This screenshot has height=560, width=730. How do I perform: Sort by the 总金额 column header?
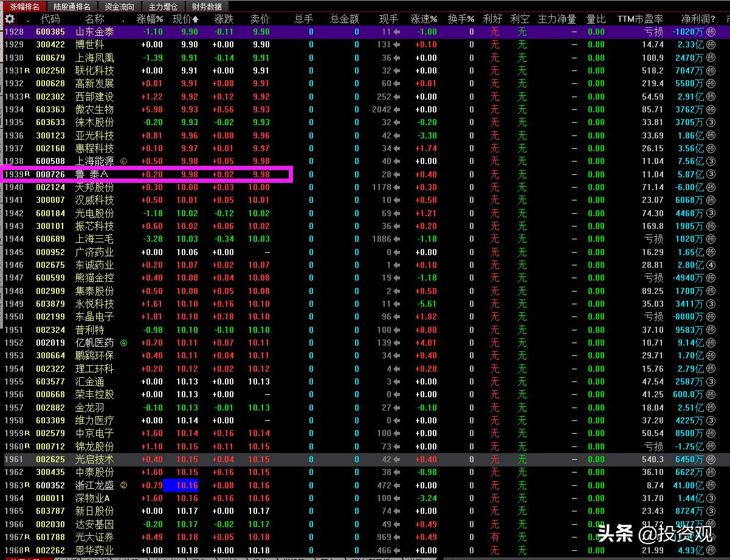[344, 19]
